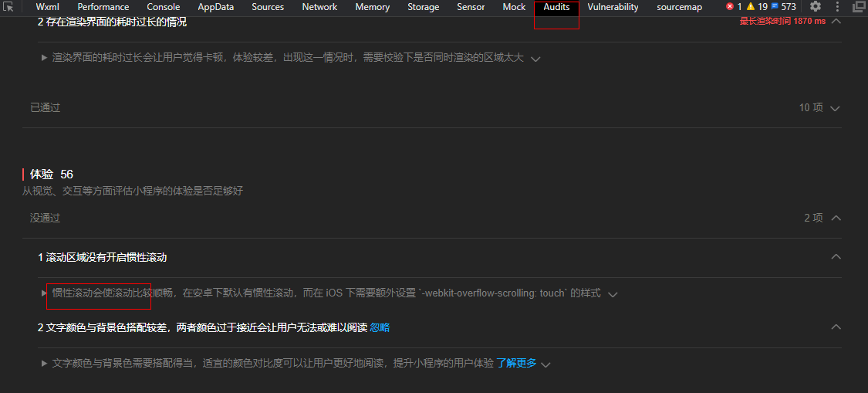Select the 已通过 label
This screenshot has width=868, height=393.
click(45, 107)
